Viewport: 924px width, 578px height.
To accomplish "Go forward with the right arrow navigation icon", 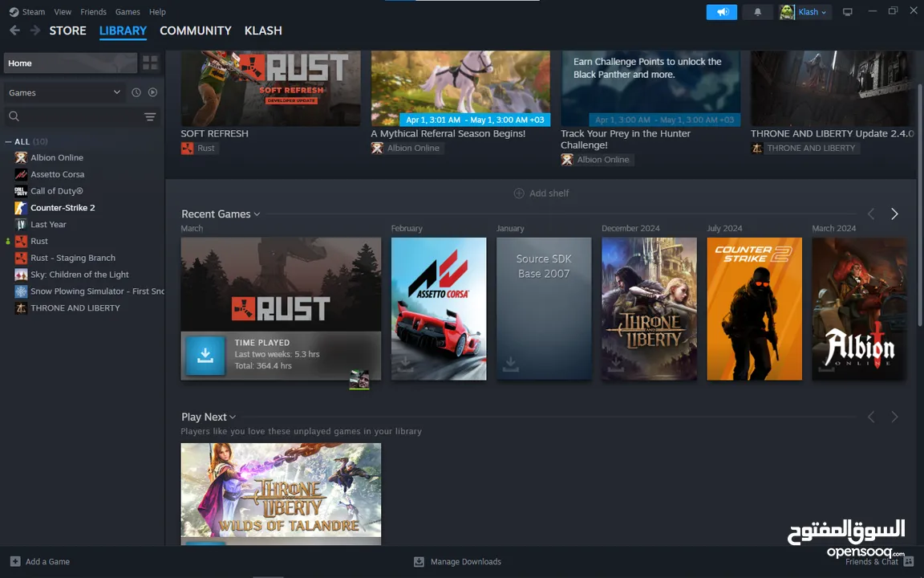I will click(35, 30).
